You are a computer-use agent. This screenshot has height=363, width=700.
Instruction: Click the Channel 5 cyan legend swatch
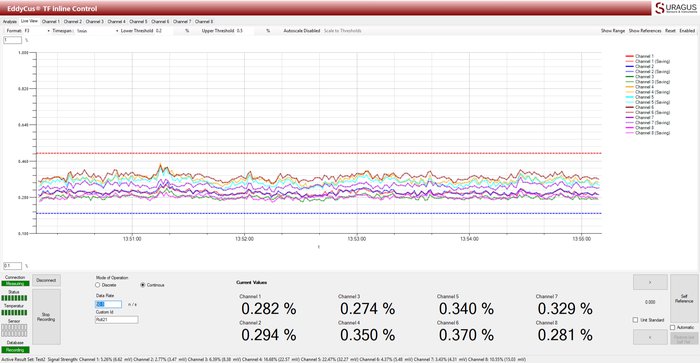[629, 97]
